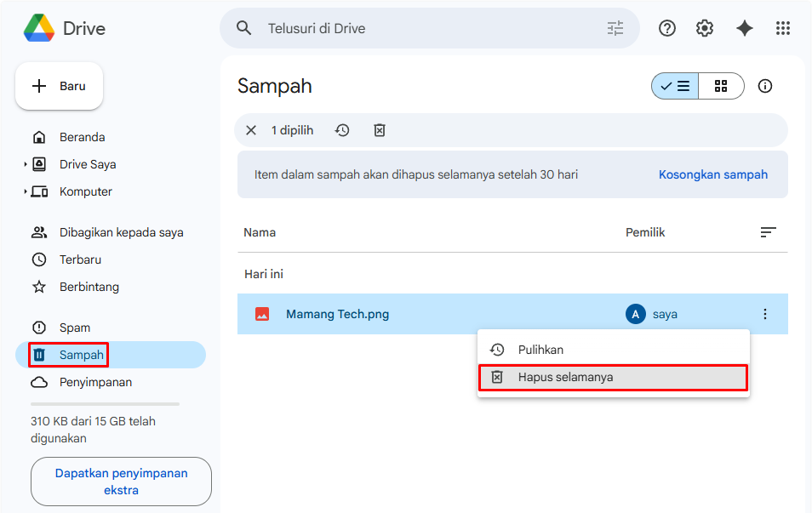Expand the Komputer tree

[25, 191]
